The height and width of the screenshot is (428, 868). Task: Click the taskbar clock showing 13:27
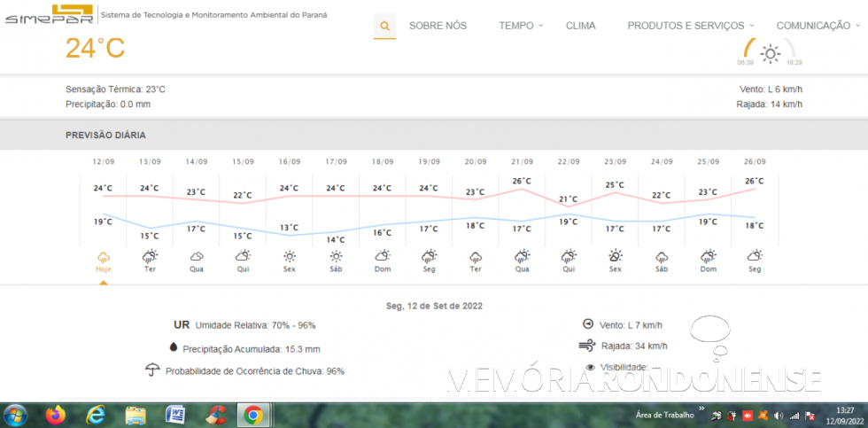(843, 415)
